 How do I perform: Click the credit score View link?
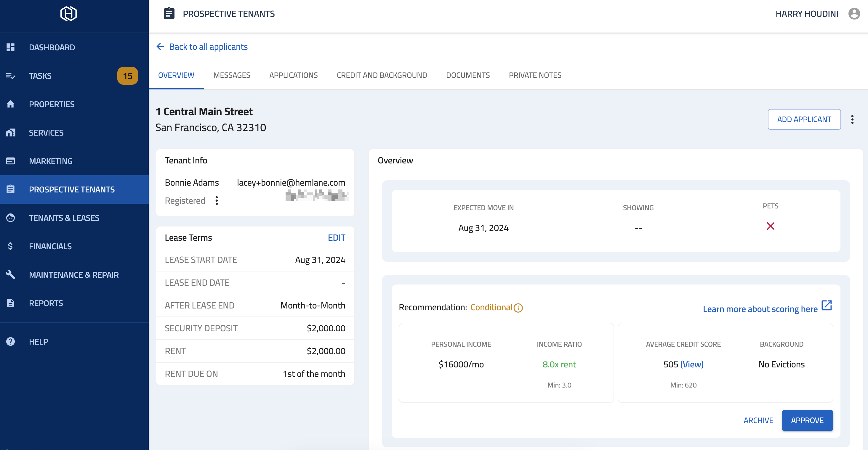692,364
